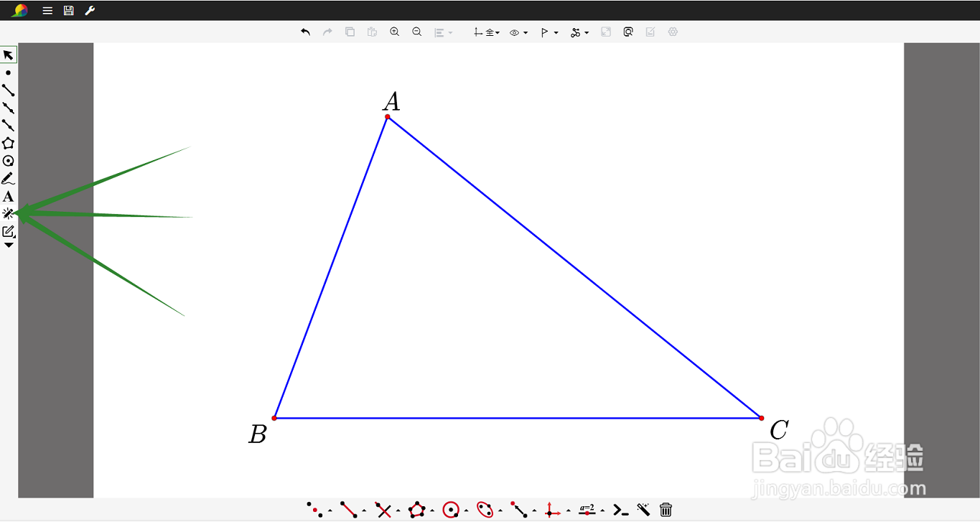
Task: Select vertex point A of triangle
Action: tap(388, 116)
